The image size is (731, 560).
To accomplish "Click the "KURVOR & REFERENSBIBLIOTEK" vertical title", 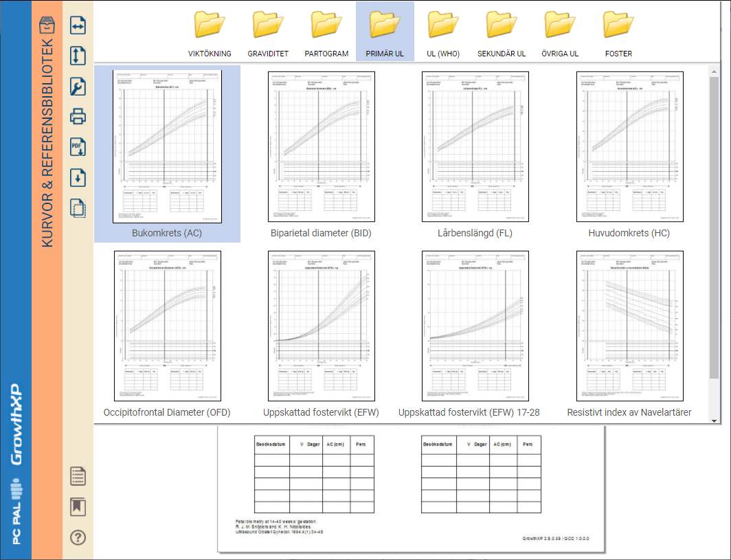I will coord(47,143).
